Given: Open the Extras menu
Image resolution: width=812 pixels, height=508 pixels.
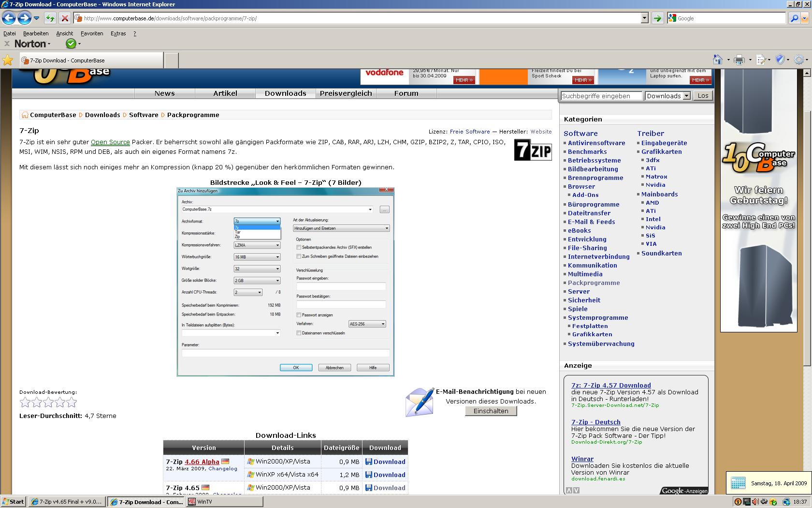Looking at the screenshot, I should tap(118, 33).
